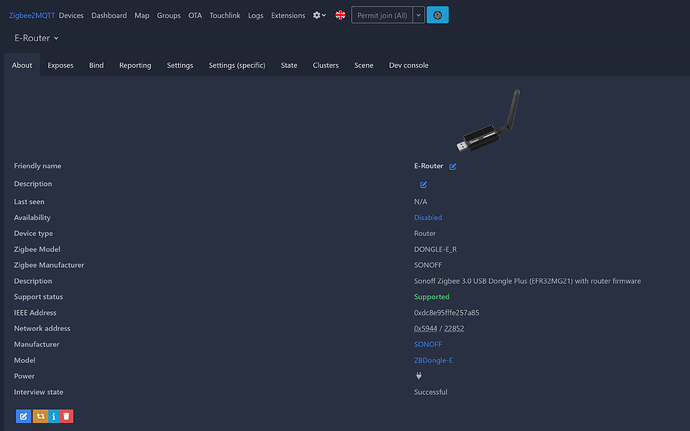This screenshot has height=431, width=690.
Task: Go to Devices page
Action: pos(71,15)
